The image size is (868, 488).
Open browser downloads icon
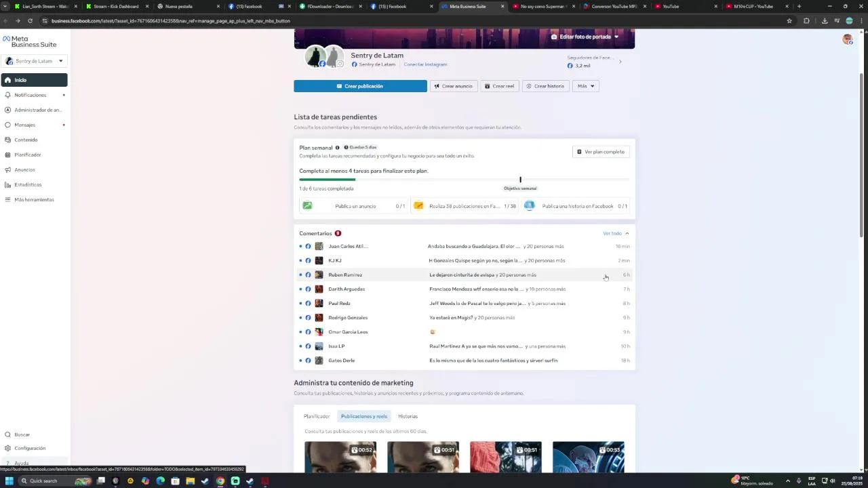(824, 21)
